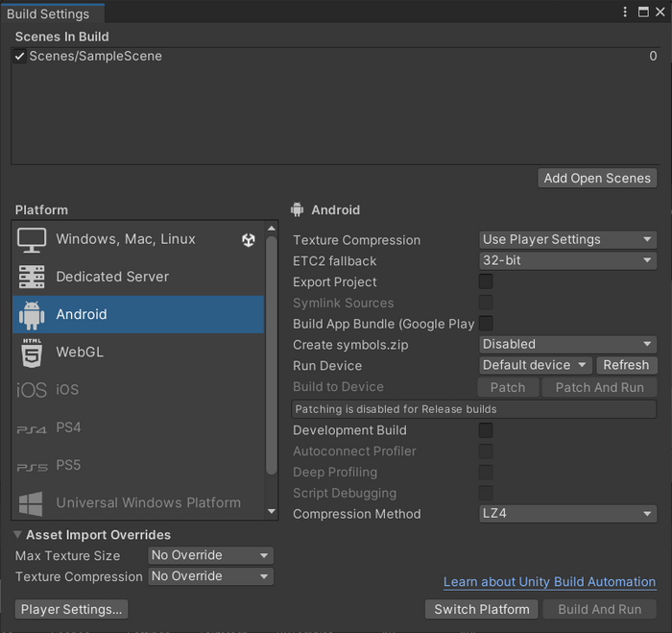This screenshot has width=672, height=633.
Task: Enable the Development Build checkbox
Action: (486, 430)
